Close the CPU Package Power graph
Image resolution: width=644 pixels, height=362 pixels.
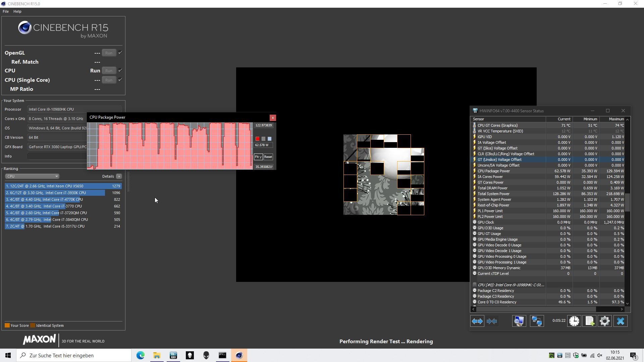click(273, 118)
